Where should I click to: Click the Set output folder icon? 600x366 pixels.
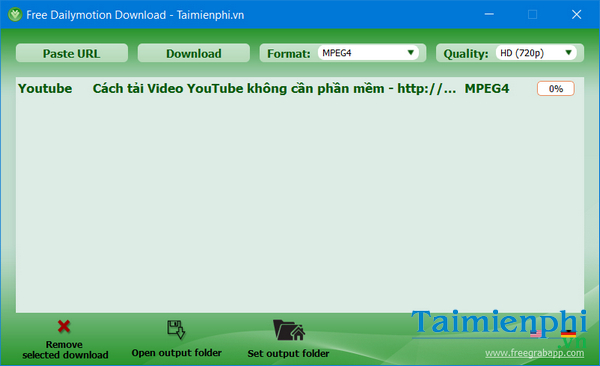pos(289,330)
